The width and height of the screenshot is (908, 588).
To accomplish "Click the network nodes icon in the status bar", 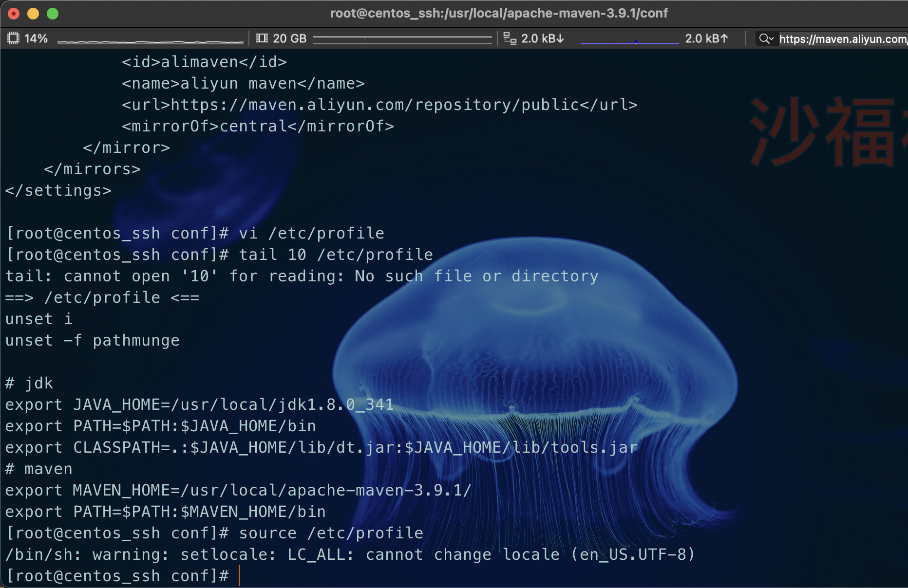I will (x=510, y=38).
